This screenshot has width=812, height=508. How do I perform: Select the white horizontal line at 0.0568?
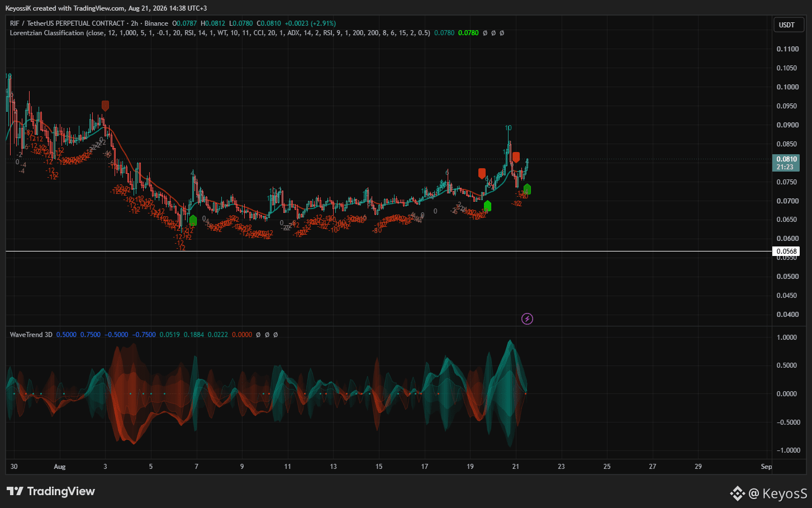(x=388, y=251)
